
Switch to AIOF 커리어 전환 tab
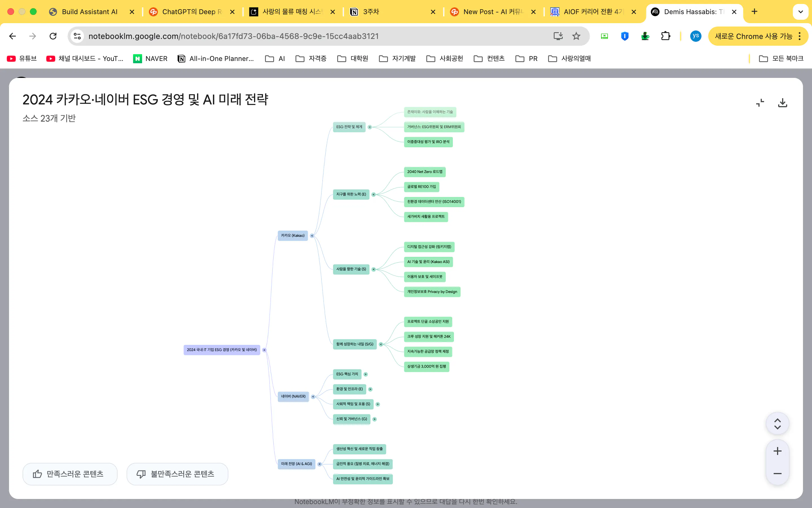593,12
